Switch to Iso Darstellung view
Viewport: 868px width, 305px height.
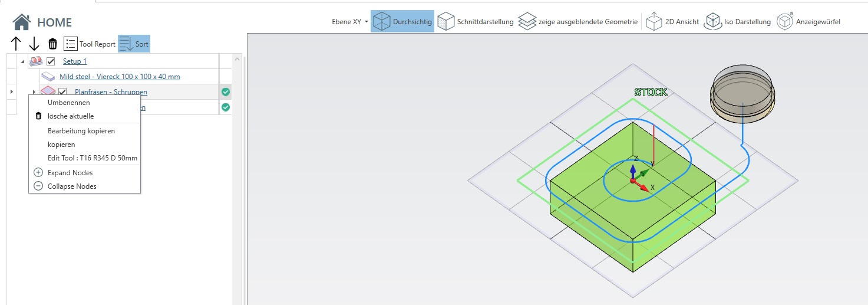(x=738, y=22)
